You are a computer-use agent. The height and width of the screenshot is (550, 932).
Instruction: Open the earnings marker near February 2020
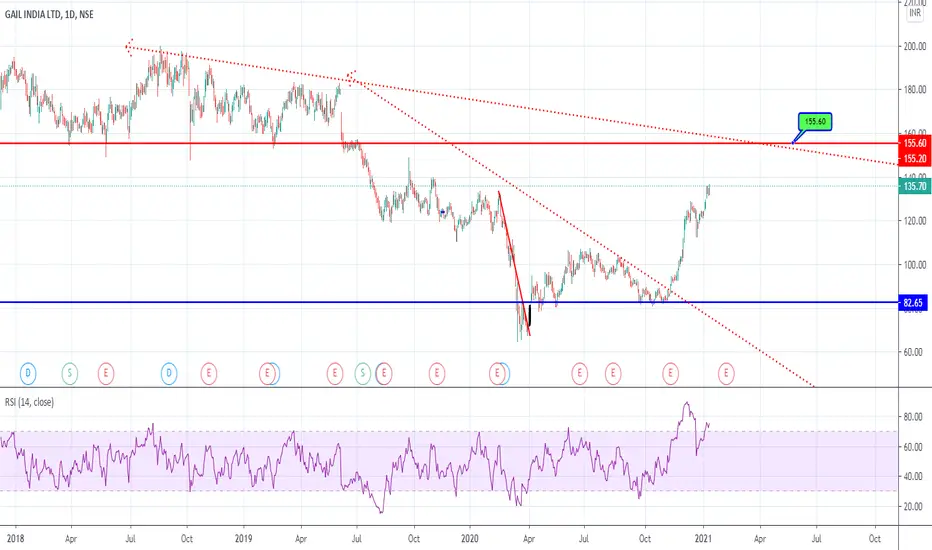coord(497,373)
